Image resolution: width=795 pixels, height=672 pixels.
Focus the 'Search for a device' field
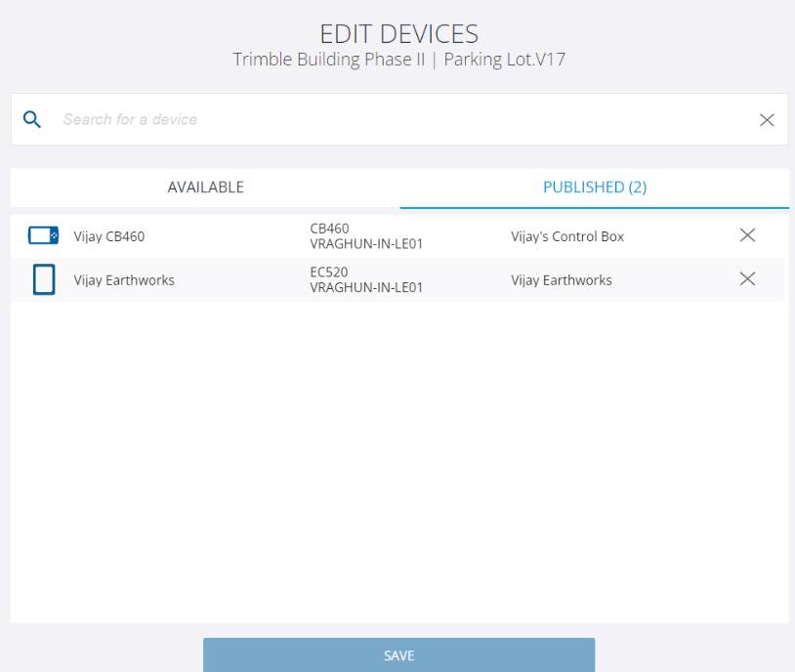coord(391,119)
